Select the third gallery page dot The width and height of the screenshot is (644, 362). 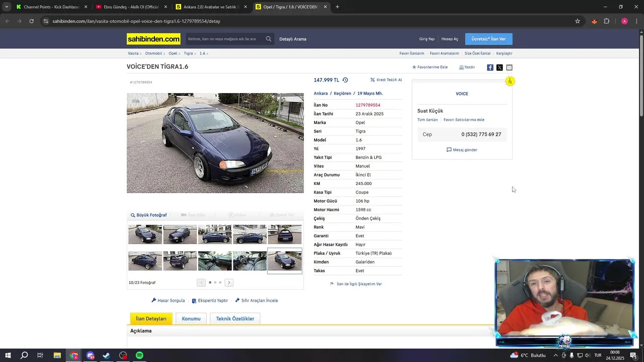[220, 283]
